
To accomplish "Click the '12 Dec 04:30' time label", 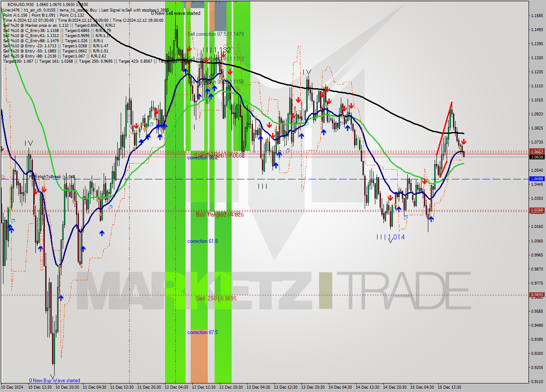I will tap(177, 387).
